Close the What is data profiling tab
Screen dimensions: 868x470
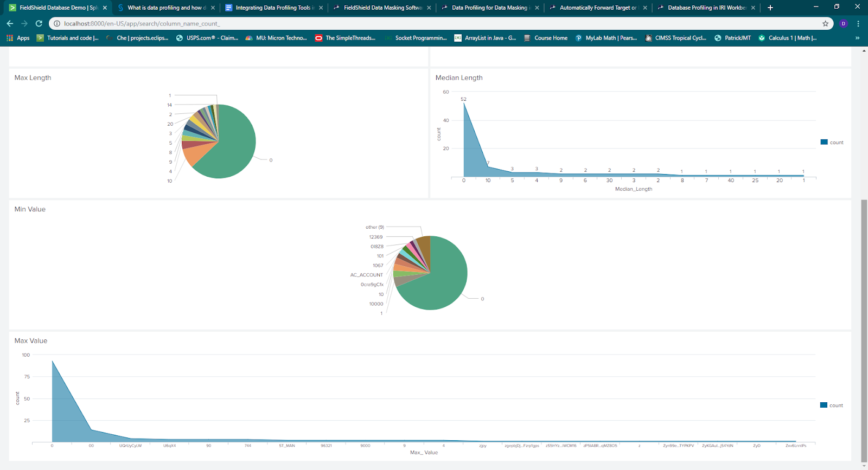[x=213, y=8]
